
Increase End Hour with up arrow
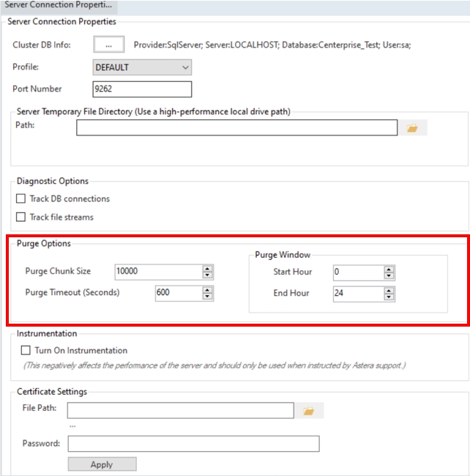click(x=389, y=291)
